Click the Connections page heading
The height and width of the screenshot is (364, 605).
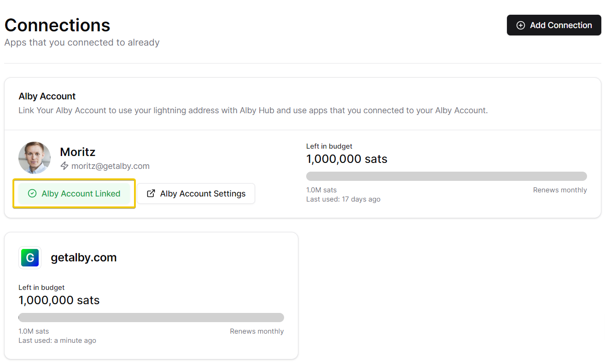57,25
